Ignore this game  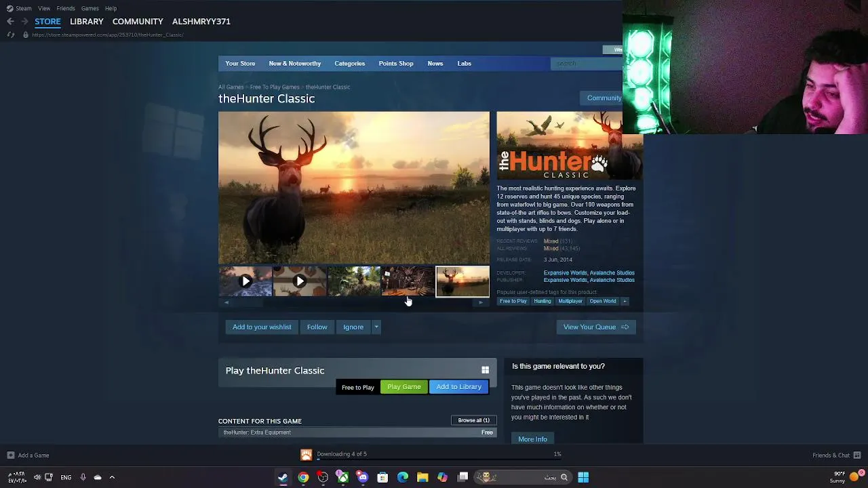tap(353, 327)
